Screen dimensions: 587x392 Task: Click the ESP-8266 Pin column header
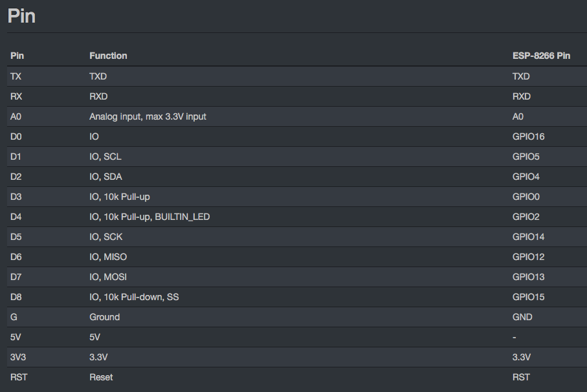(x=541, y=56)
